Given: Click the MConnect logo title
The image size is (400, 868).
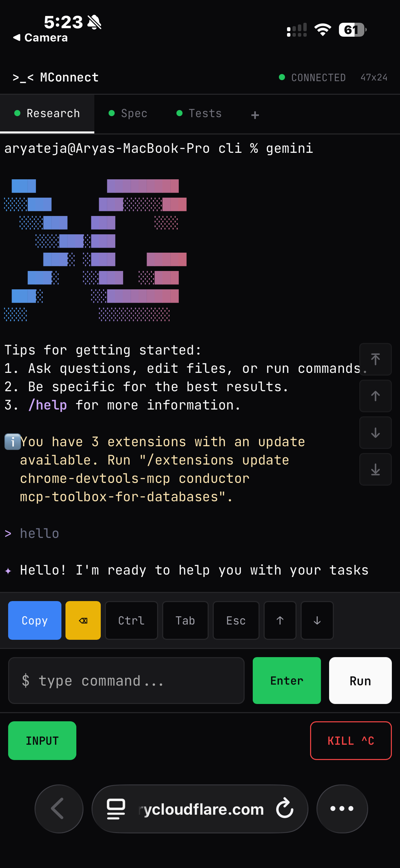Looking at the screenshot, I should pos(56,77).
